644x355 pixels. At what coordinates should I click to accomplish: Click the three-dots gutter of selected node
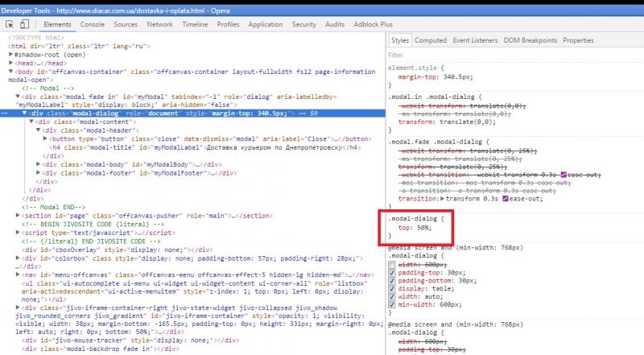5,113
